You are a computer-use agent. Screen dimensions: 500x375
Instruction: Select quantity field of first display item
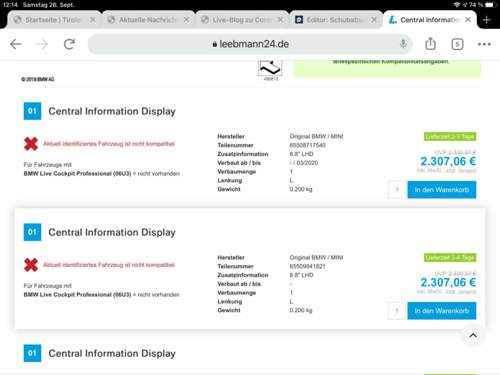(x=397, y=190)
